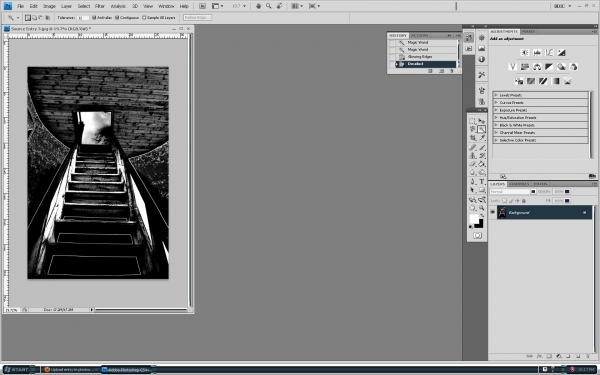Expand the Black & White Presets list

[x=496, y=125]
